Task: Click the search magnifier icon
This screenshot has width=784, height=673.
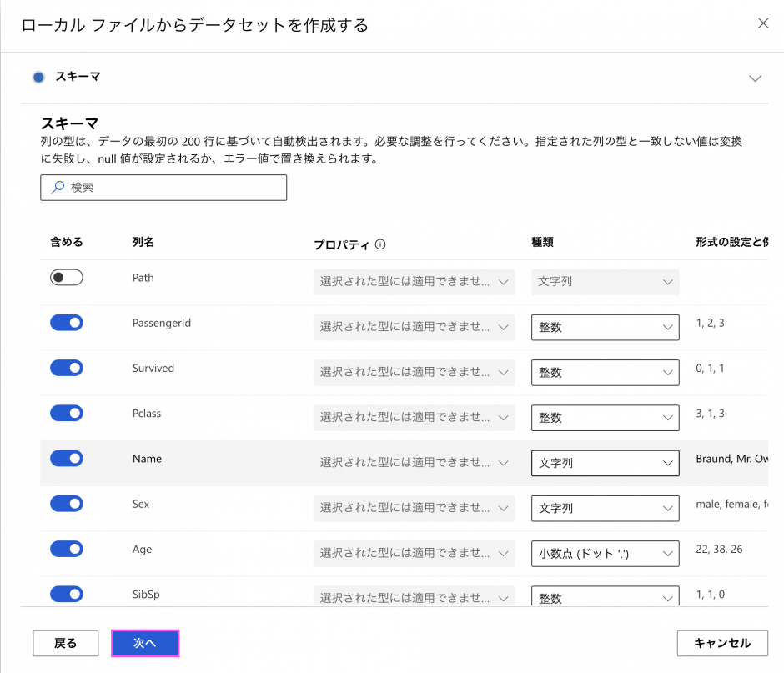Action: point(58,188)
